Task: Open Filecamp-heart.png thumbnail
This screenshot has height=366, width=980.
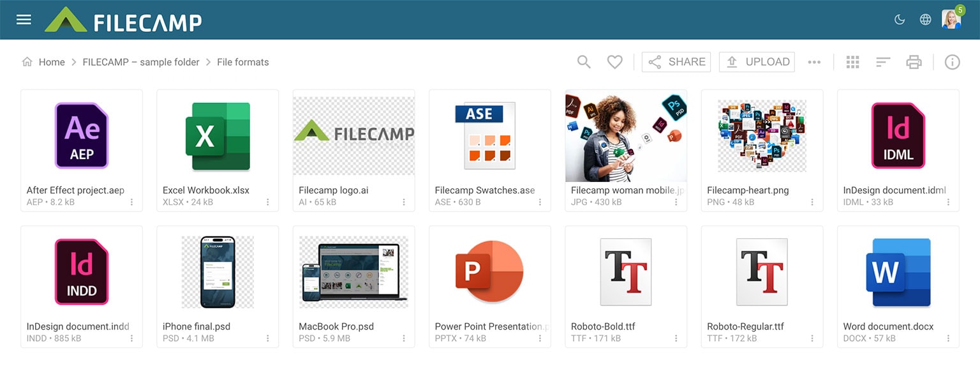Action: (762, 135)
